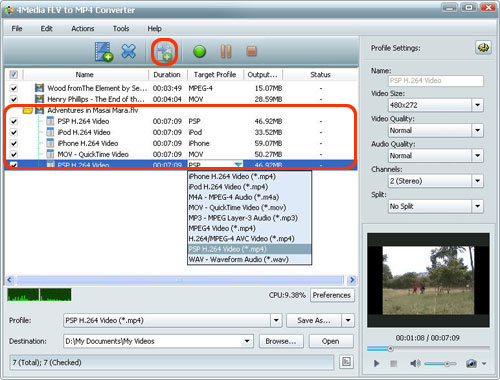Mute the preview volume speaker icon
This screenshot has height=380, width=500.
point(415,363)
